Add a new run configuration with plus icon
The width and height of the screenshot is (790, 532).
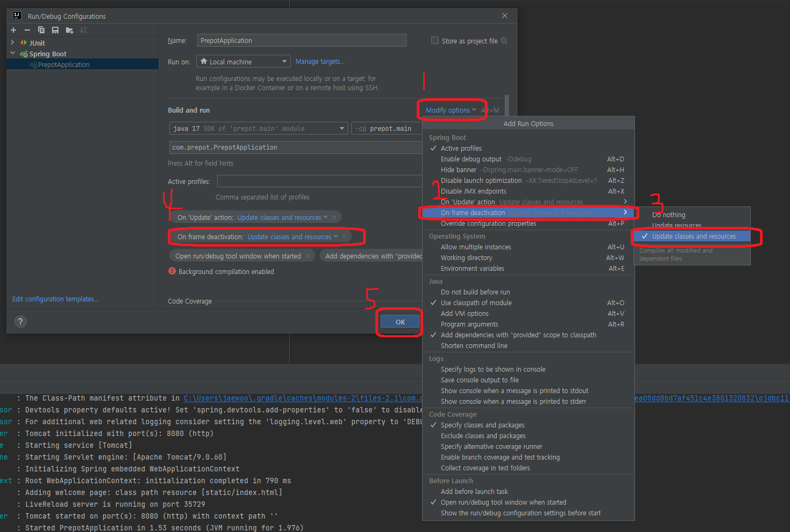13,30
